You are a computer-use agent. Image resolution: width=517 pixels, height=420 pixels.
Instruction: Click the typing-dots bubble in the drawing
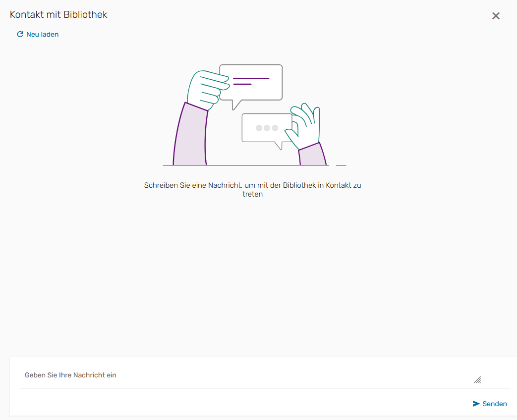(x=267, y=128)
